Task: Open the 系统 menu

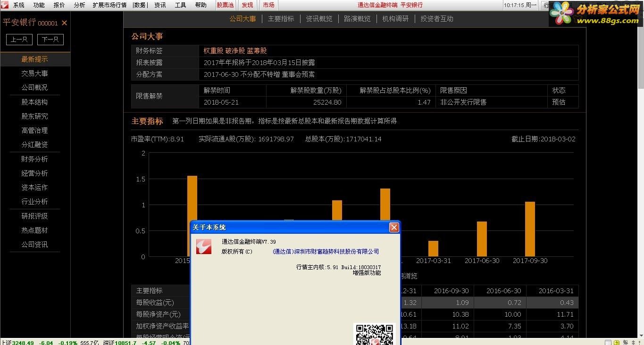Action: click(19, 5)
